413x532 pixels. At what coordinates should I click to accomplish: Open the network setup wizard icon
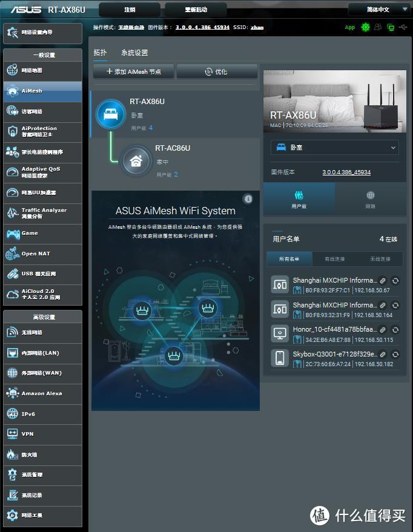13,33
